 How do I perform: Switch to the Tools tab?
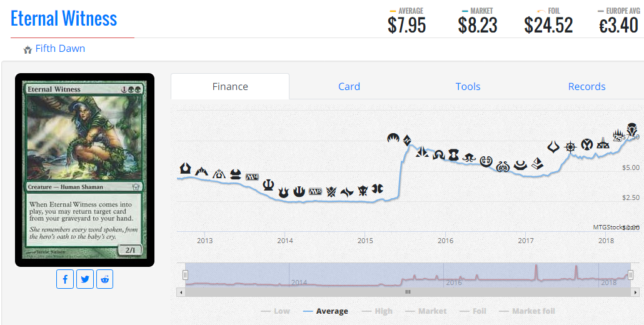(x=468, y=87)
